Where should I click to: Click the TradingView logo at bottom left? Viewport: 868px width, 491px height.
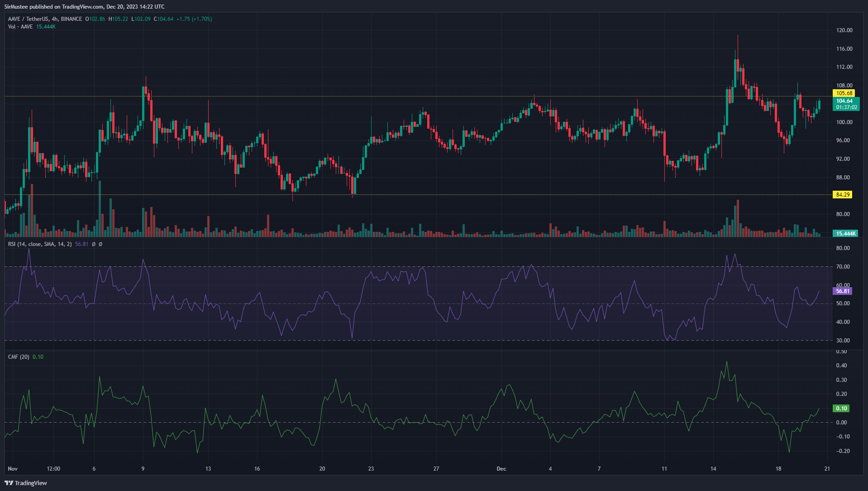pos(26,483)
